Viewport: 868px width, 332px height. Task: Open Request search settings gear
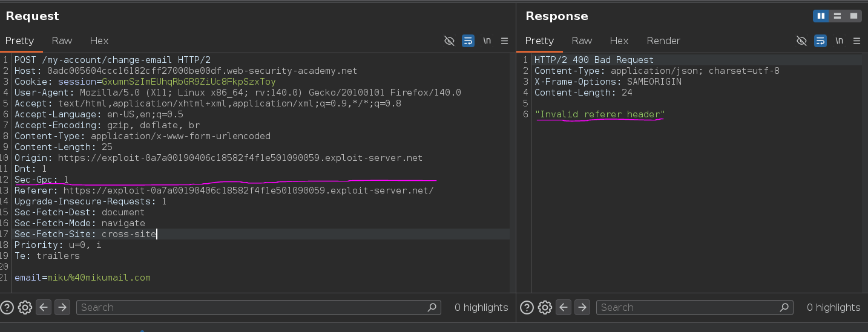click(x=25, y=307)
